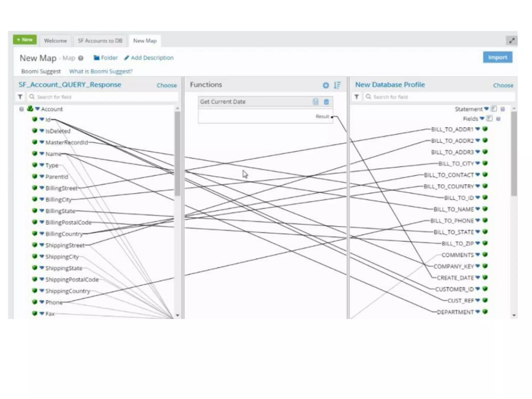Click the source profile filter icon
This screenshot has height=399, width=532.
20,97
